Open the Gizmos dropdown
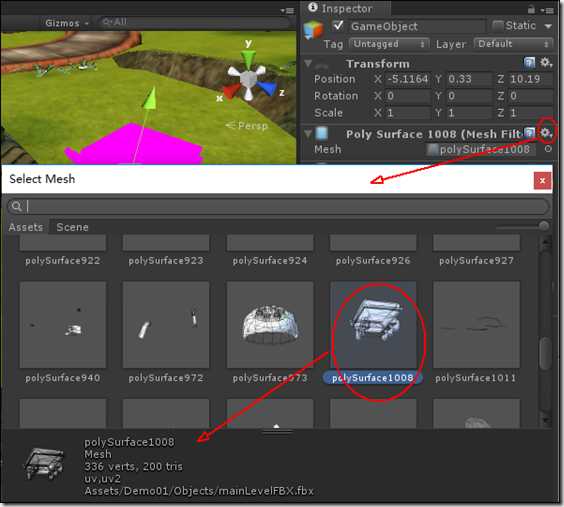Screen dimensions: 564x507 click(67, 23)
